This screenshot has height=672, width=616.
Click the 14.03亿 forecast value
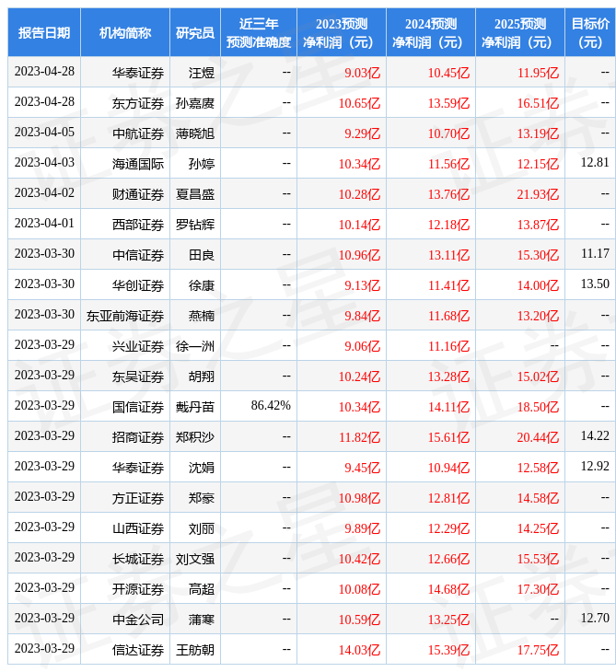click(x=359, y=650)
